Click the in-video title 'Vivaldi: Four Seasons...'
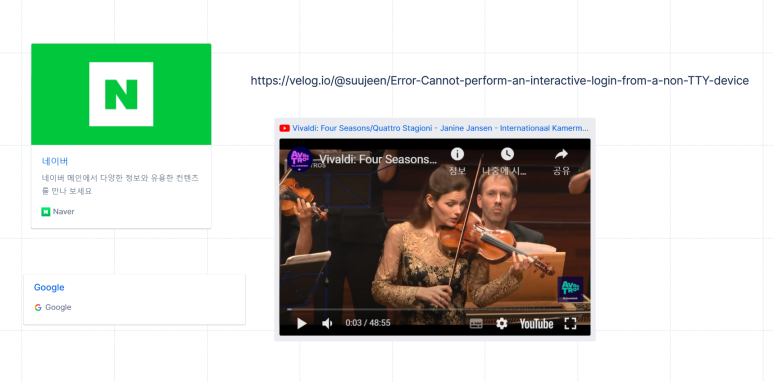 [x=378, y=159]
